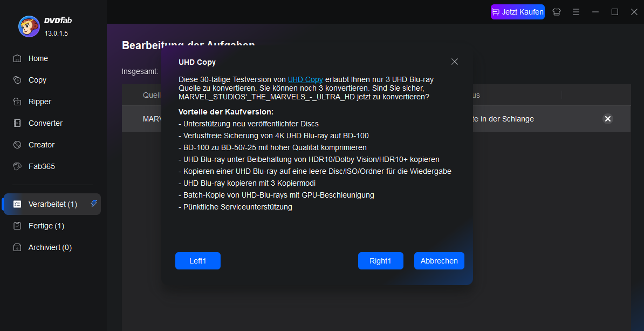Click the Home sidebar icon

17,58
